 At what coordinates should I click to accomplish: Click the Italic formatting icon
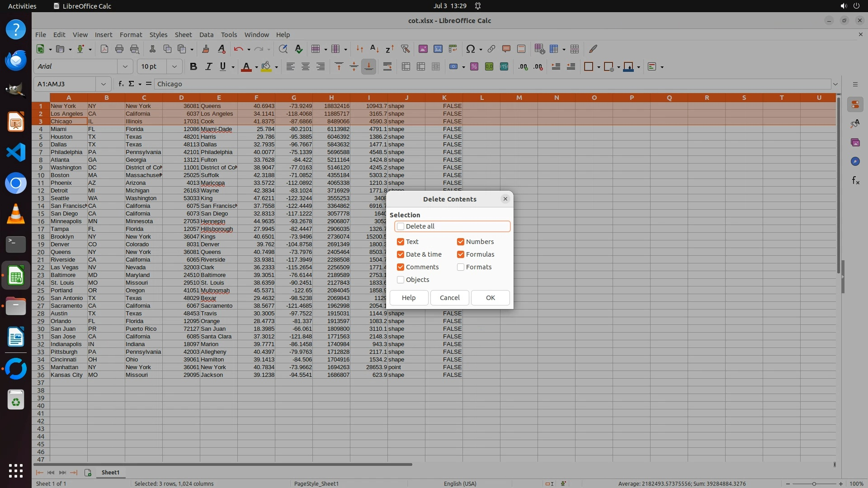click(208, 66)
